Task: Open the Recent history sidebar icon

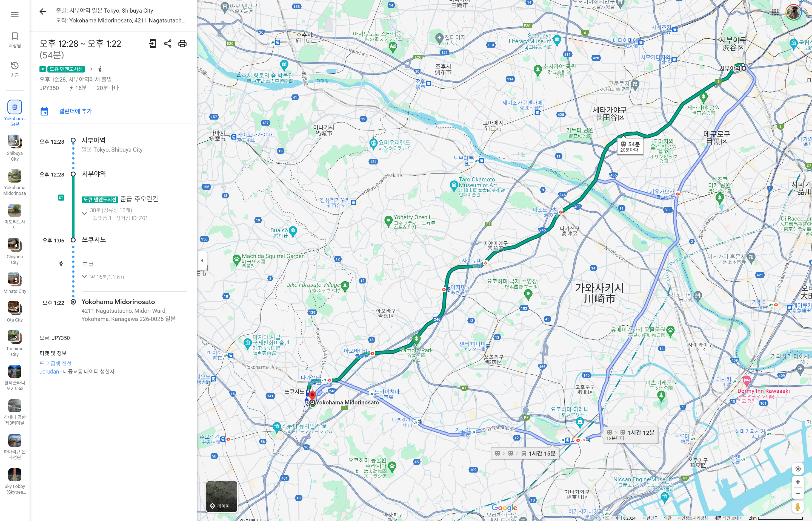Action: pyautogui.click(x=15, y=69)
